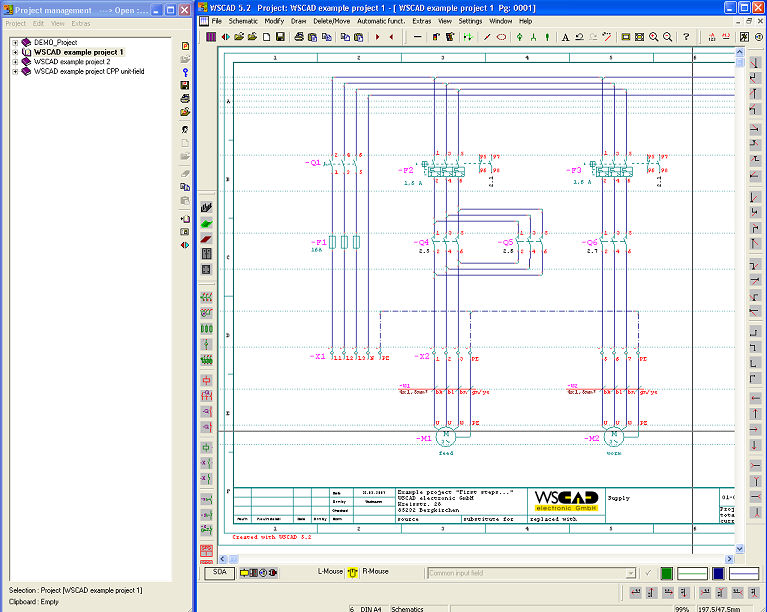Click the zoom in magnifier icon
767x612 pixels.
654,37
